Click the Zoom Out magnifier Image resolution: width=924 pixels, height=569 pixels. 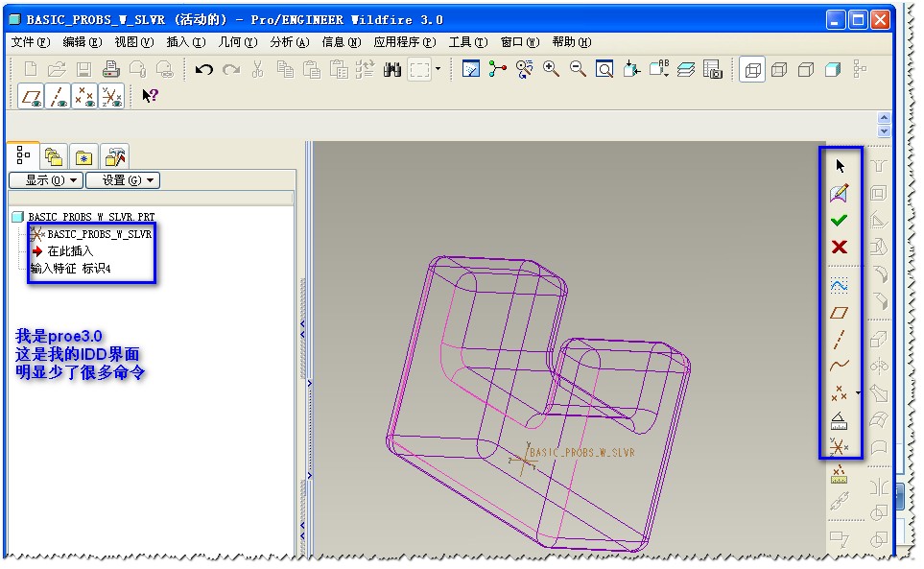578,69
